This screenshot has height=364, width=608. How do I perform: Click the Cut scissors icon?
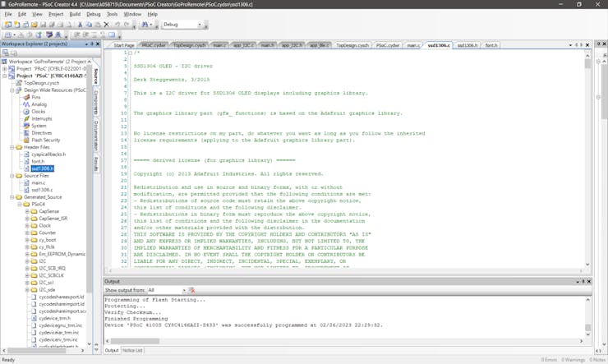tap(80, 25)
